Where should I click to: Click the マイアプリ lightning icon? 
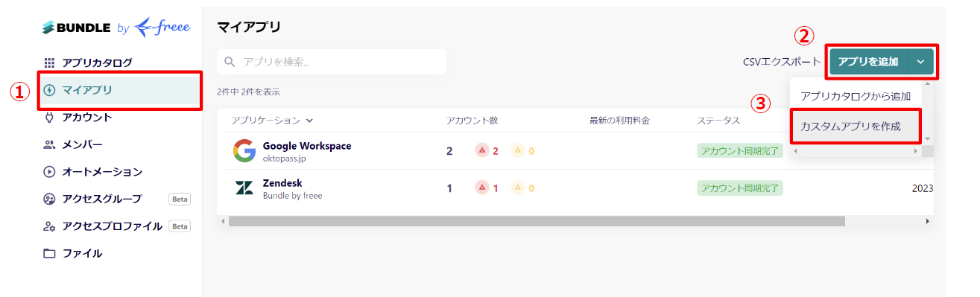click(50, 90)
